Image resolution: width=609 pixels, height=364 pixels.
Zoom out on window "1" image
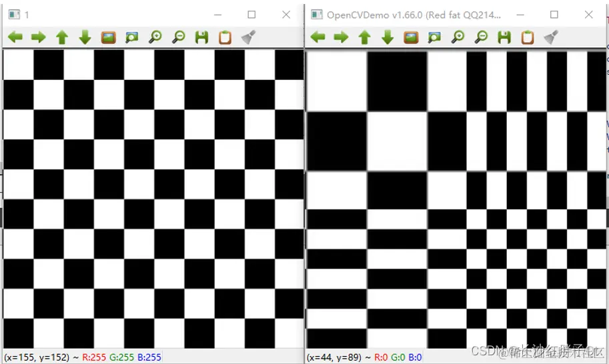[x=179, y=37]
